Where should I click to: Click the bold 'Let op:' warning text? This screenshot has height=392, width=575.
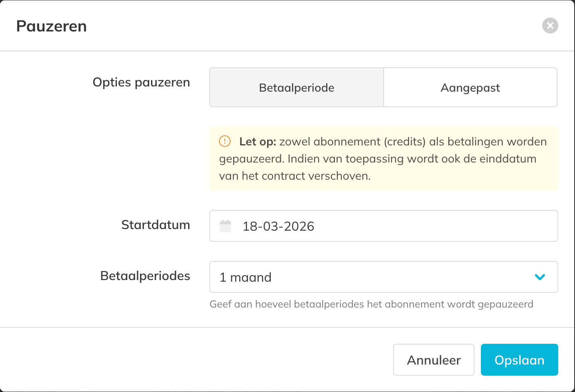coord(258,142)
